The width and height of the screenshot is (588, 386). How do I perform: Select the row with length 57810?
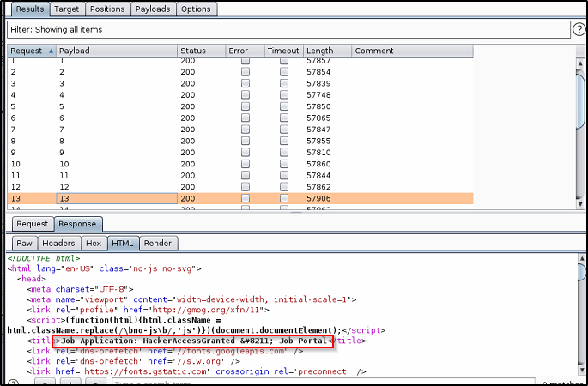pos(240,153)
